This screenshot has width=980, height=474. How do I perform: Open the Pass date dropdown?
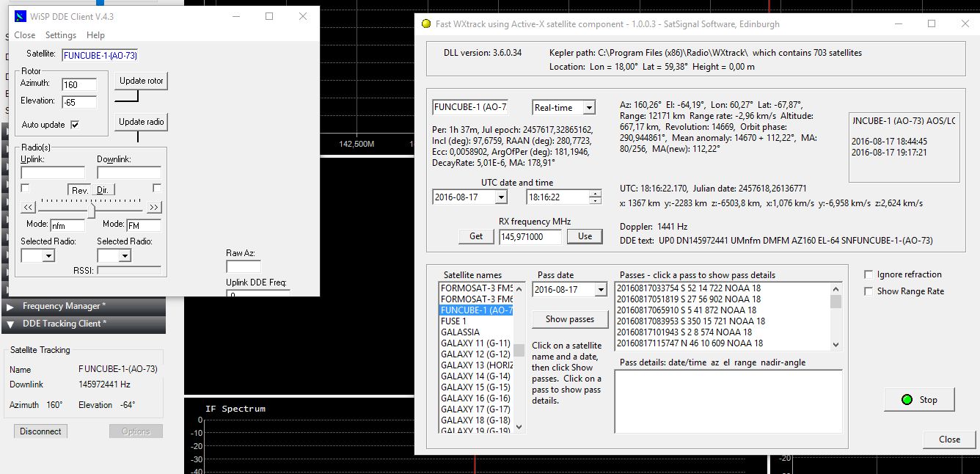[x=601, y=290]
